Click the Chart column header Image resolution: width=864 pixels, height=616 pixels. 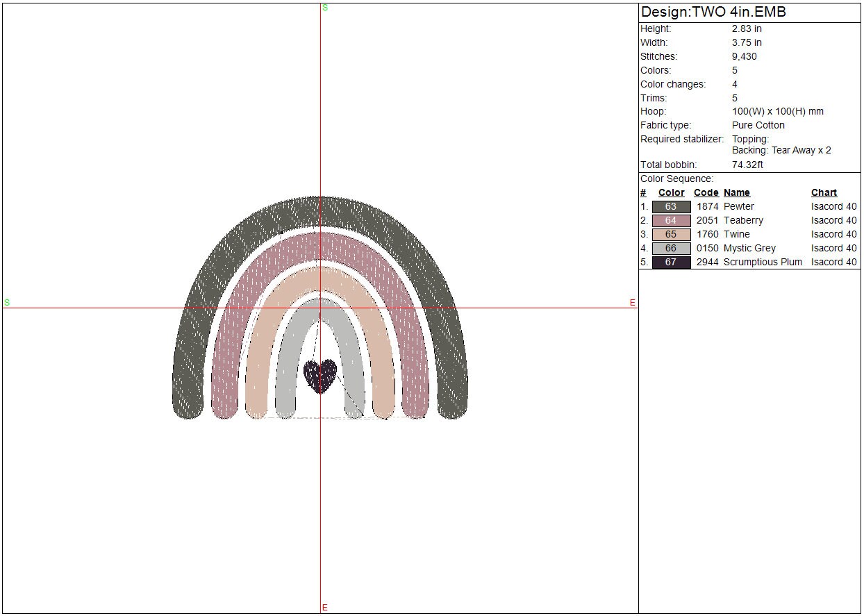click(x=824, y=193)
